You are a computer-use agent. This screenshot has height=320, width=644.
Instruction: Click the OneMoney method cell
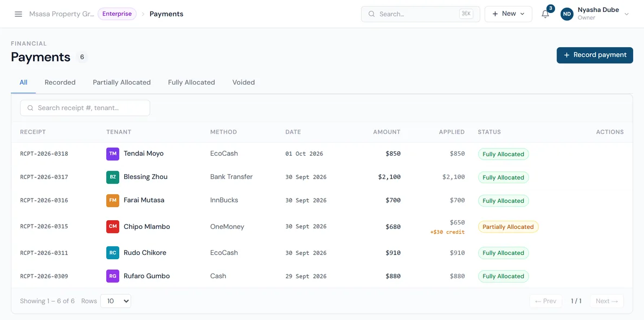point(227,227)
